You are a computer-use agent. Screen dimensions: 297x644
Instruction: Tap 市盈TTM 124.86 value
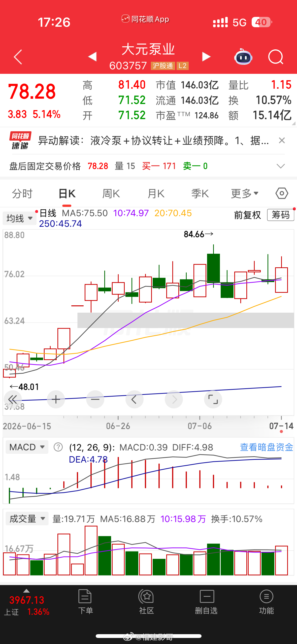click(x=187, y=116)
